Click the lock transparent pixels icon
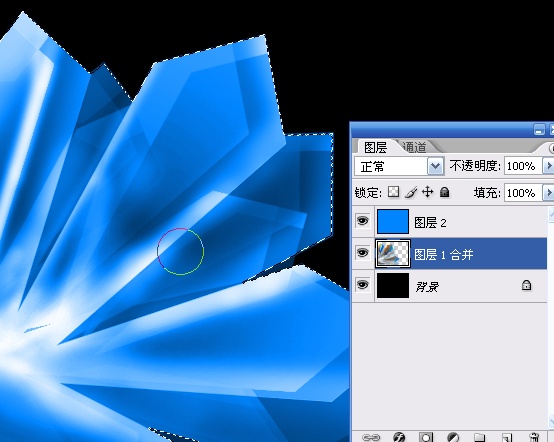 [x=393, y=192]
